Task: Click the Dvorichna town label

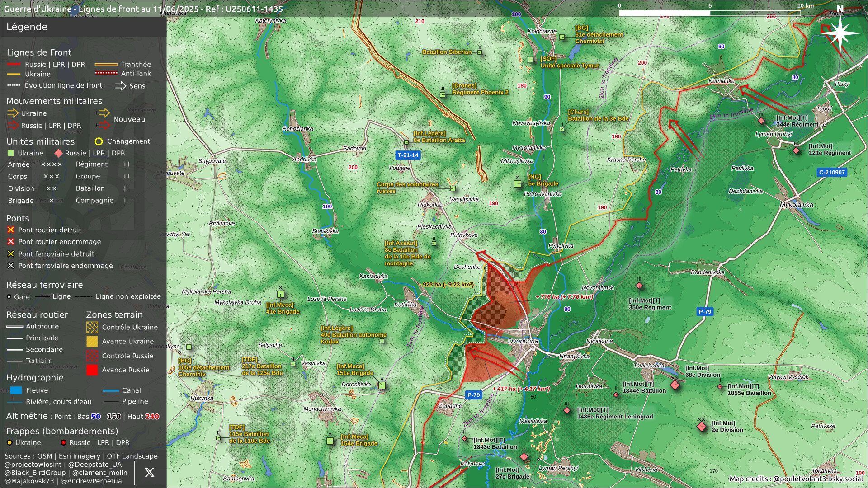Action: coord(523,341)
